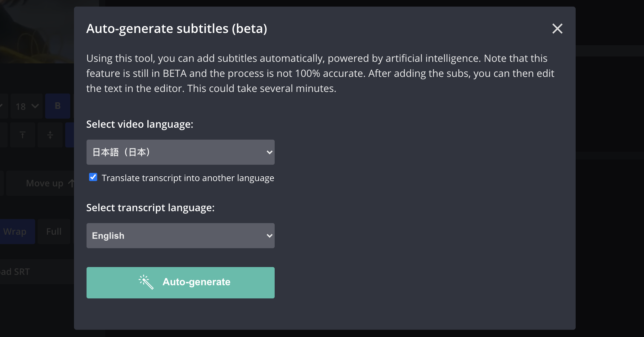Select the vertical center align icon

tap(50, 135)
